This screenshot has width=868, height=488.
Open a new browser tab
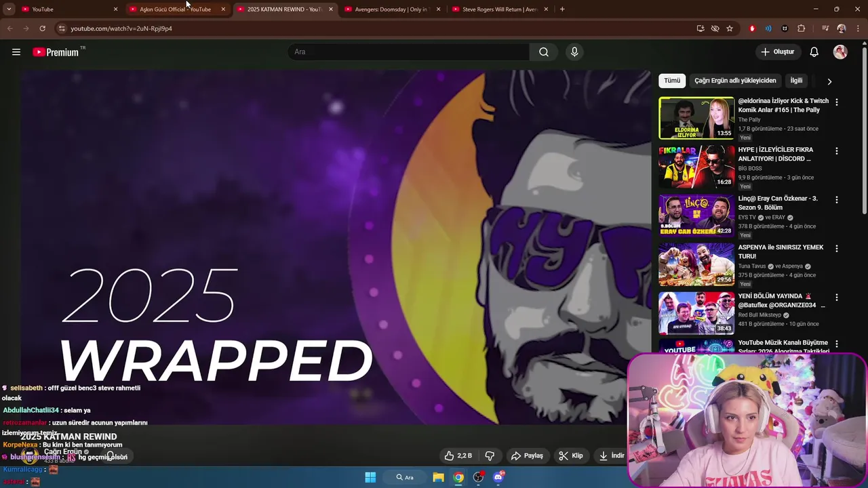pos(562,9)
